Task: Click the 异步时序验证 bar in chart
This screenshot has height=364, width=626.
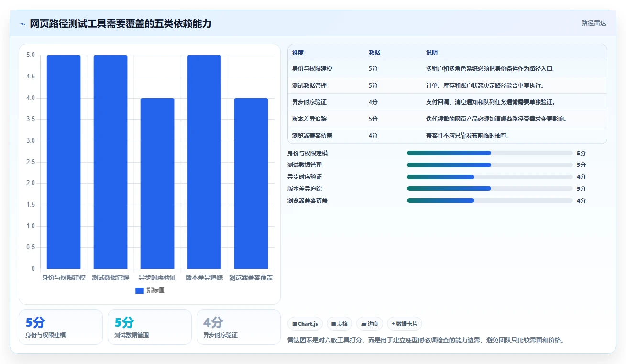Action: click(157, 183)
